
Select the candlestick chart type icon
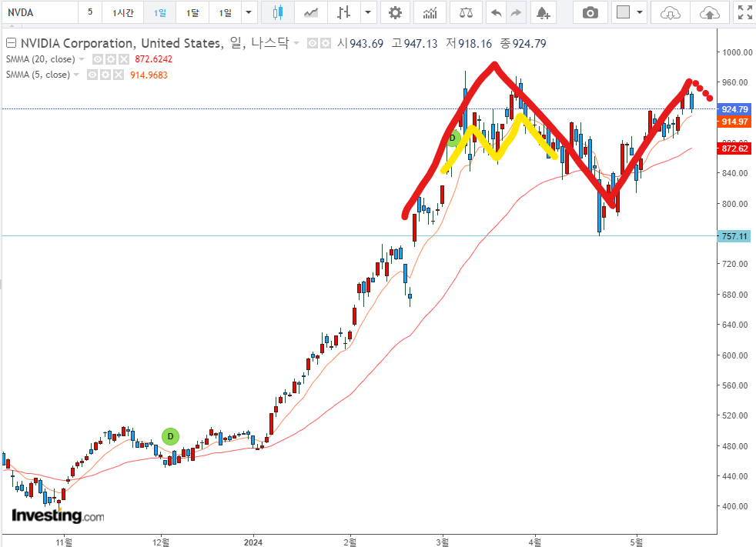(278, 12)
